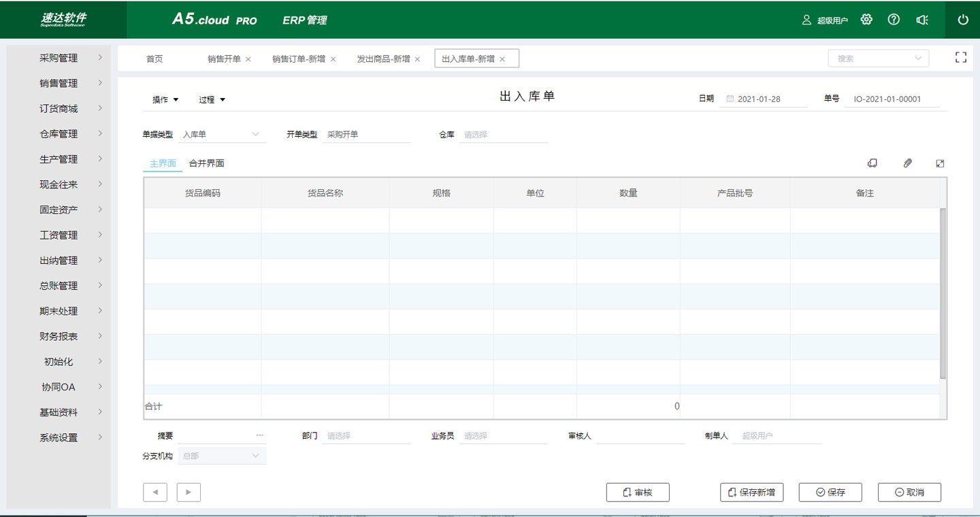Expand 现金往来 sidebar menu
The width and height of the screenshot is (980, 517).
[59, 184]
